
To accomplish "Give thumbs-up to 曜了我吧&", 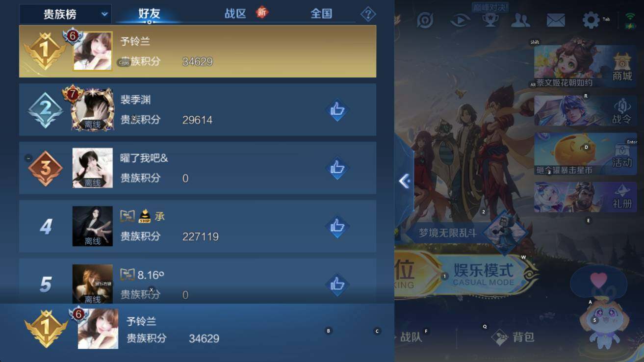I will pos(337,168).
